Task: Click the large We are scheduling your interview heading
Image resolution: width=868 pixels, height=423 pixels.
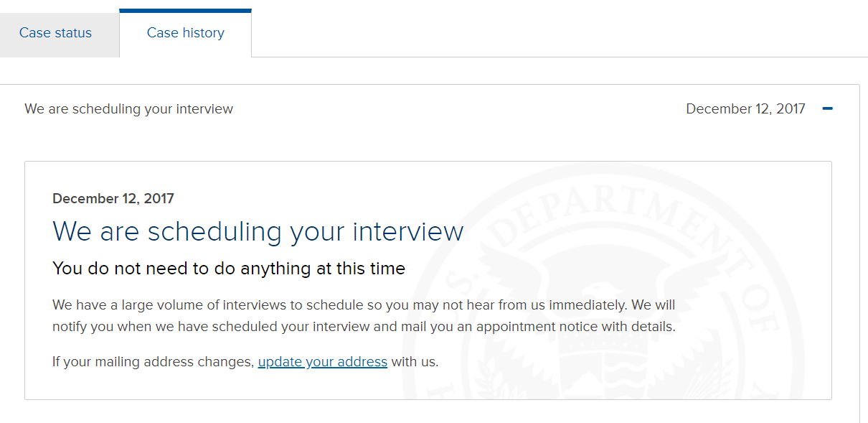Action: (x=258, y=232)
